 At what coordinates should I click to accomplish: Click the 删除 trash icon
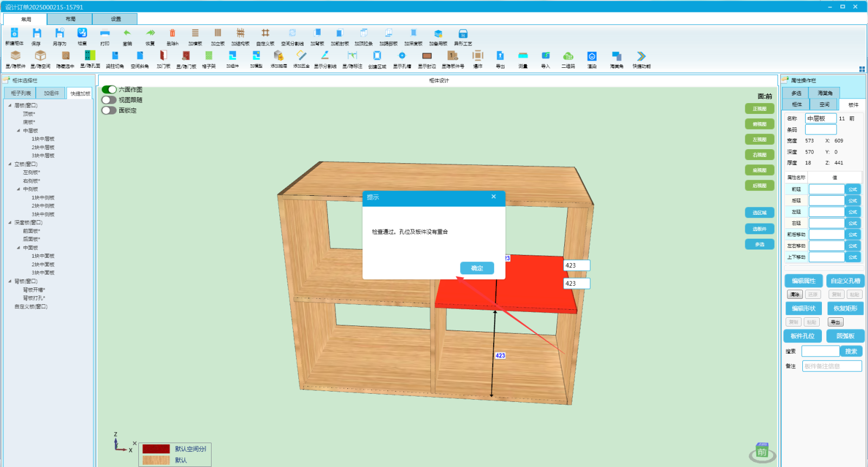tap(173, 34)
